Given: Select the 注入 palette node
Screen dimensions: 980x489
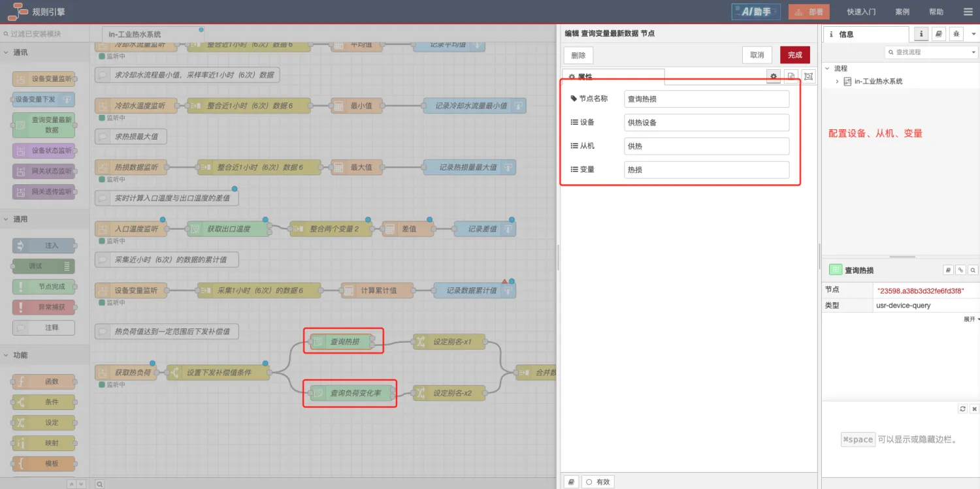Looking at the screenshot, I should click(44, 245).
